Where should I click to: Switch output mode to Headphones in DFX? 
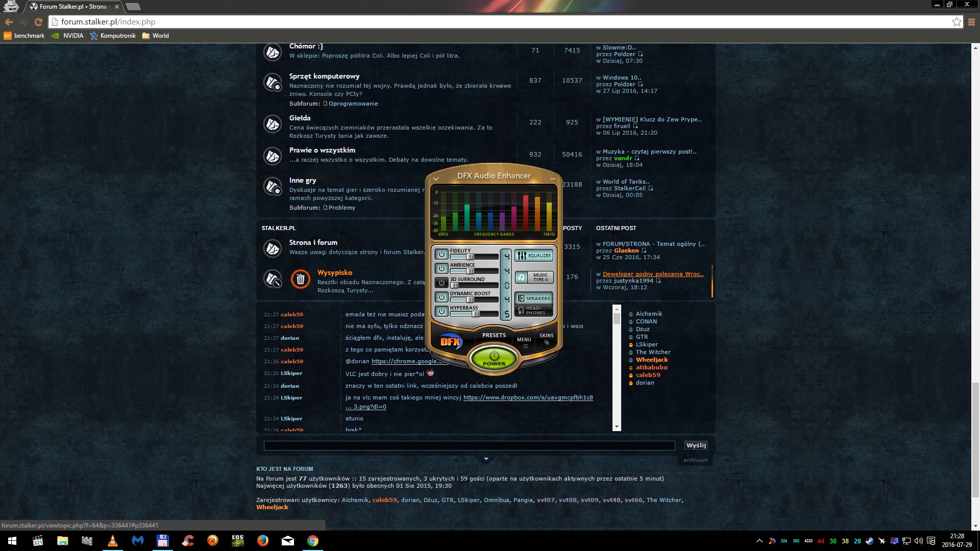pos(534,310)
